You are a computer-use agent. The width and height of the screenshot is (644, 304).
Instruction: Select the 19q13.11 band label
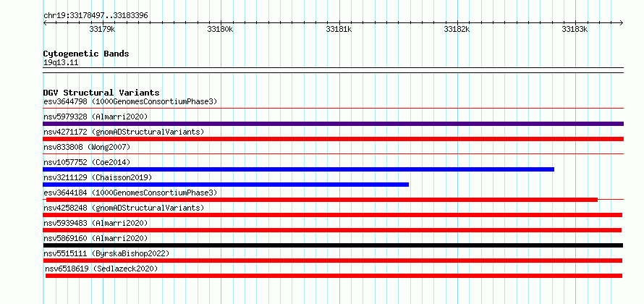(x=61, y=62)
